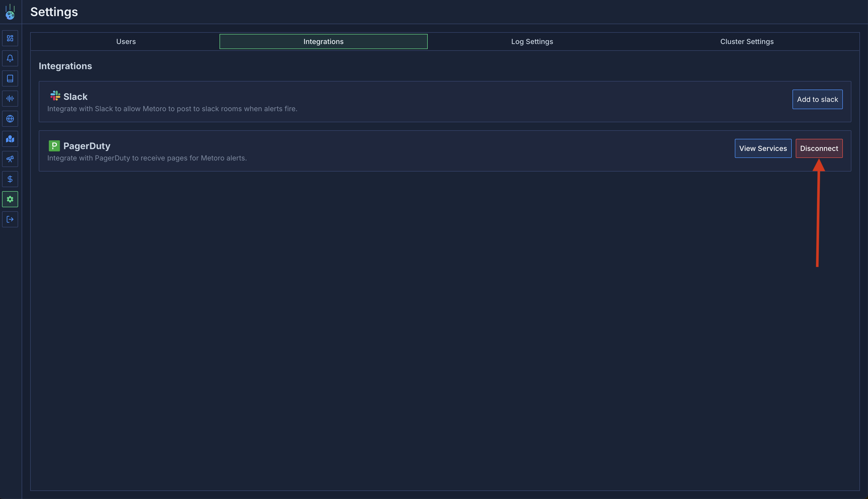Screen dimensions: 868x499
Task: Select the Integrations tab
Action: 323,41
